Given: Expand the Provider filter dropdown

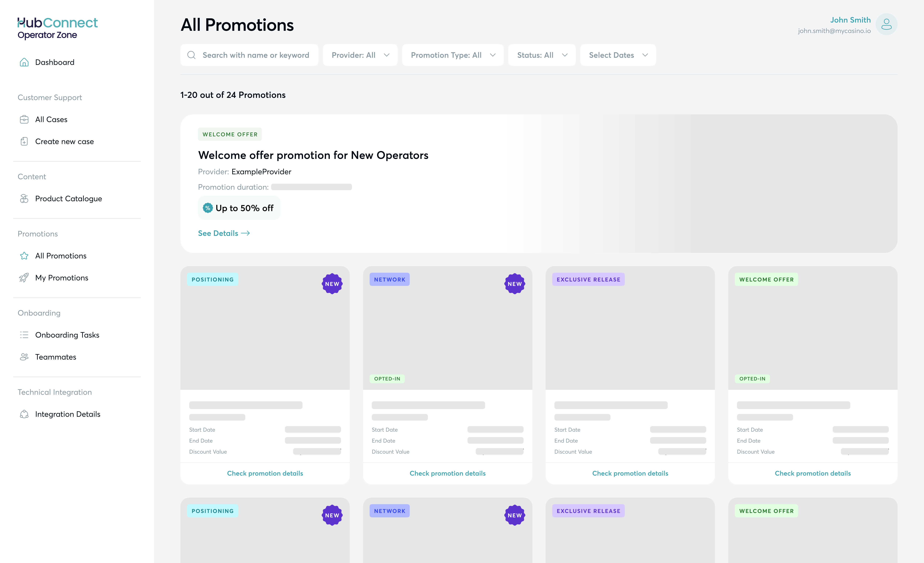Looking at the screenshot, I should pos(360,55).
